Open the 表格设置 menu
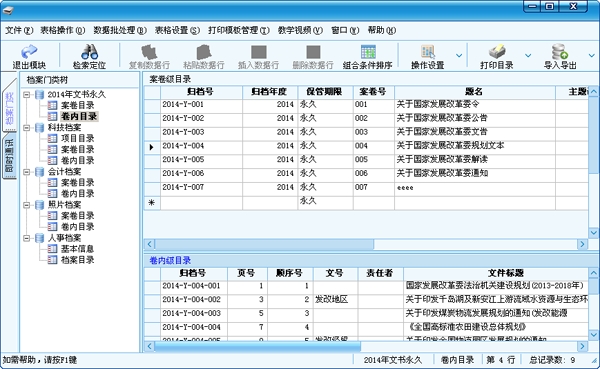The height and width of the screenshot is (369, 600). point(177,30)
